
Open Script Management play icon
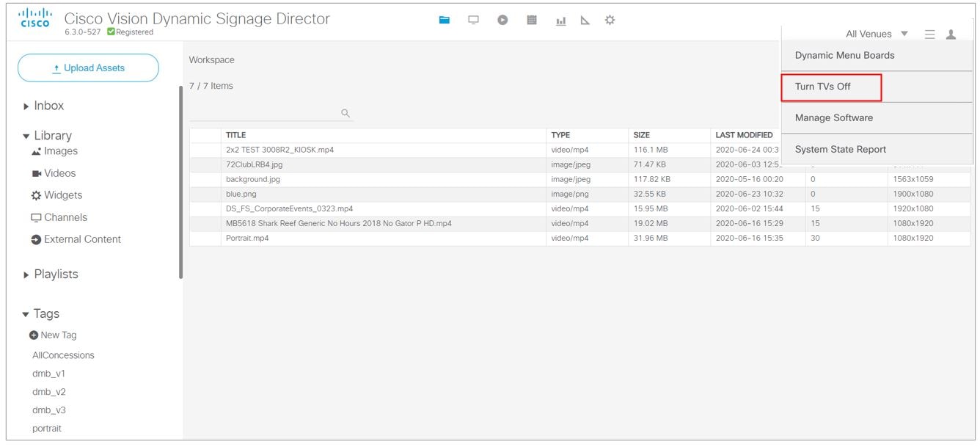pyautogui.click(x=502, y=20)
